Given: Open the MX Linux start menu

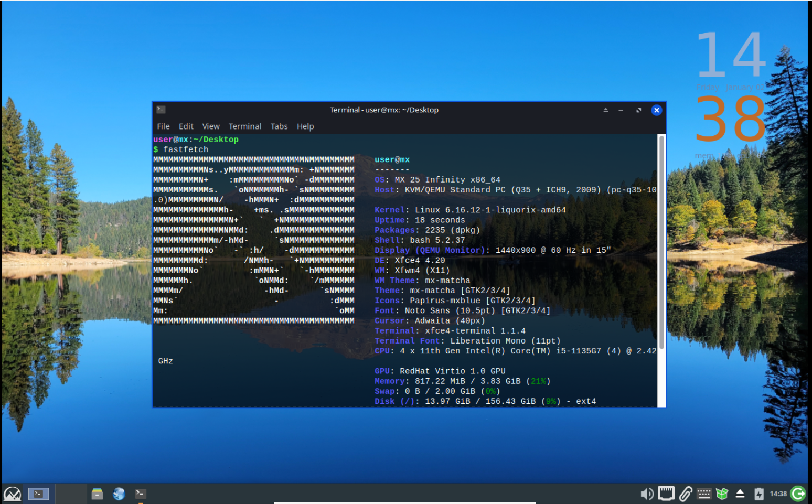Looking at the screenshot, I should [x=12, y=494].
